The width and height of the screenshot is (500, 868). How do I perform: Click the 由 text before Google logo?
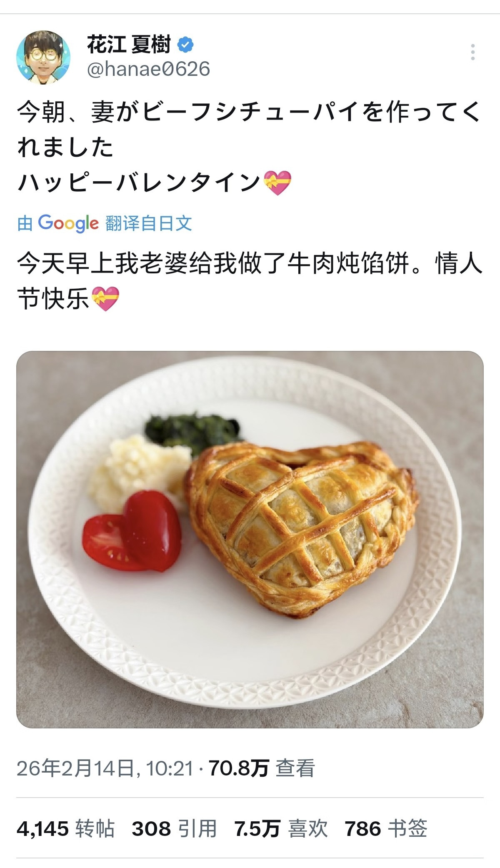pos(25,224)
